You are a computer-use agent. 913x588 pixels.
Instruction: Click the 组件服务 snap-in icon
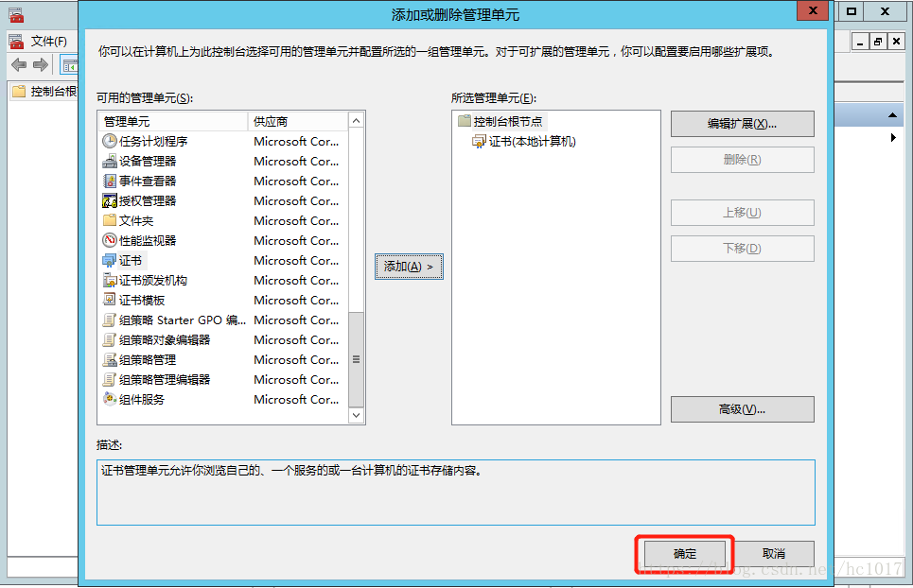tap(110, 399)
